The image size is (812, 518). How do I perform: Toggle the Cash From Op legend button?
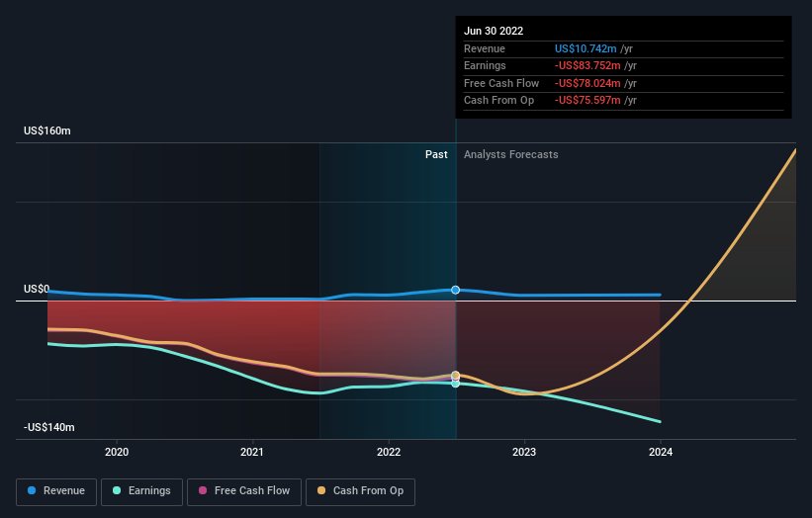click(x=360, y=491)
